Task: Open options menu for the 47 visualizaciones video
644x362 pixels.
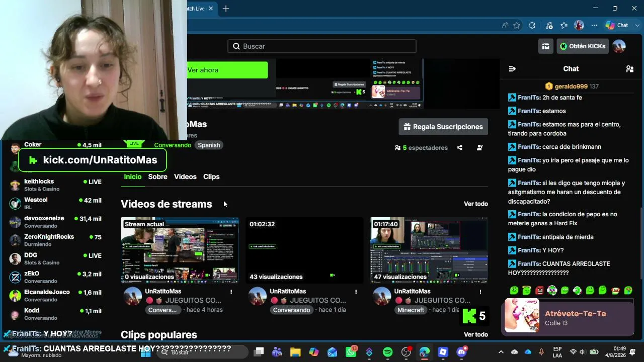Action: pyautogui.click(x=480, y=292)
